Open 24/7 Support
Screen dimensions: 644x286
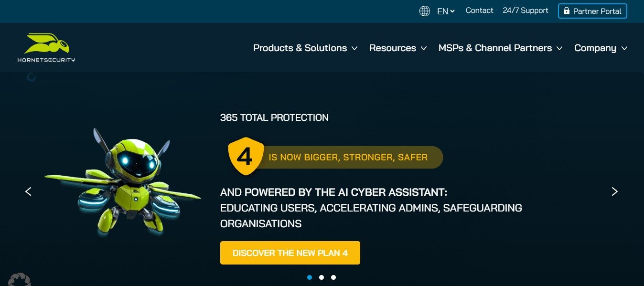pyautogui.click(x=525, y=10)
